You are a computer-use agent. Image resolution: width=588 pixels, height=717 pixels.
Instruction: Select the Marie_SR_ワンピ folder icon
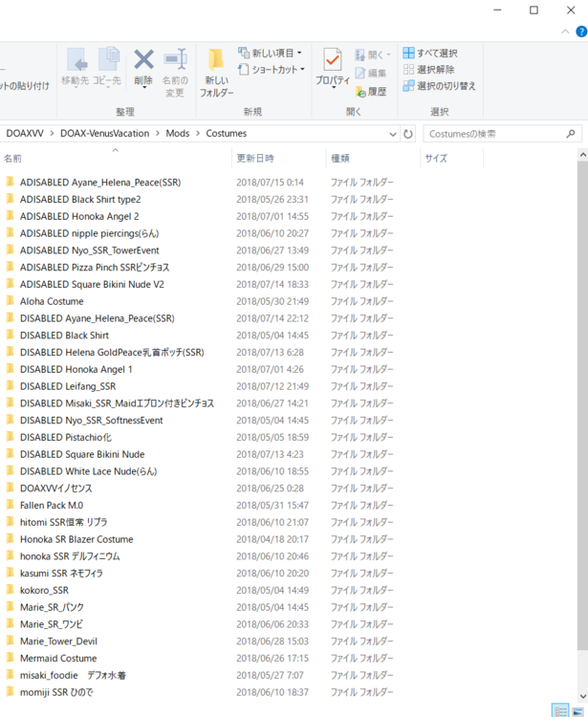click(x=11, y=624)
